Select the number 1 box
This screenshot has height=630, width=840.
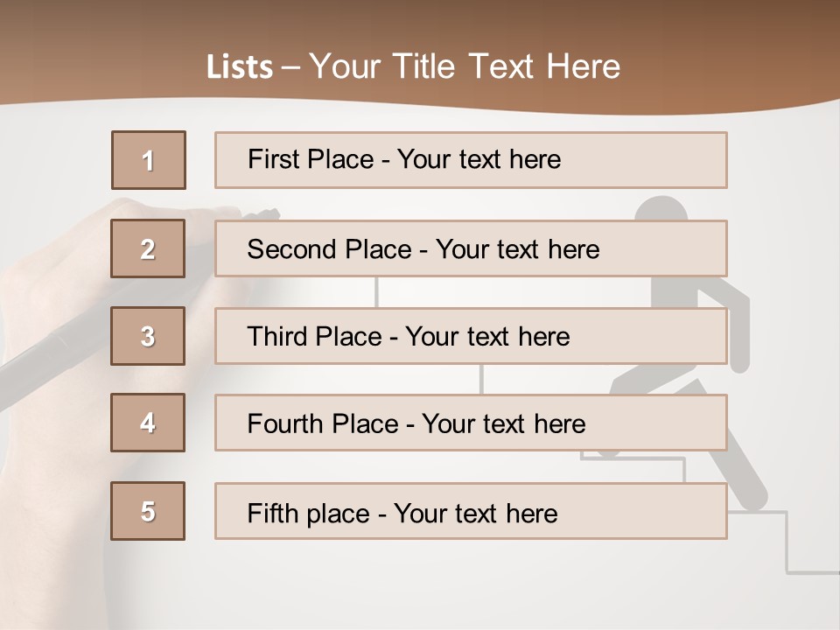(x=149, y=160)
